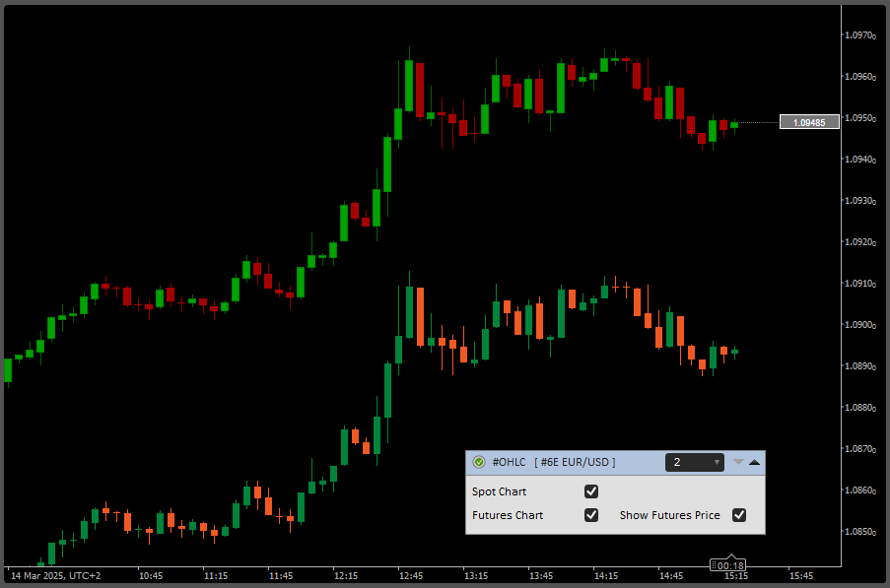Select the 00:18 countdown timer marker
Screen dimensions: 890x588
[x=729, y=565]
